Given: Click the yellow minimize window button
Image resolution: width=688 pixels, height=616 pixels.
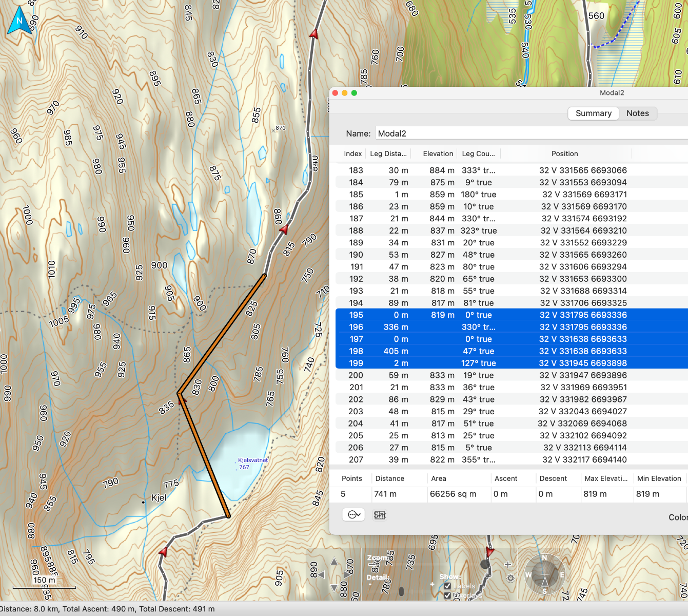Looking at the screenshot, I should [x=344, y=93].
